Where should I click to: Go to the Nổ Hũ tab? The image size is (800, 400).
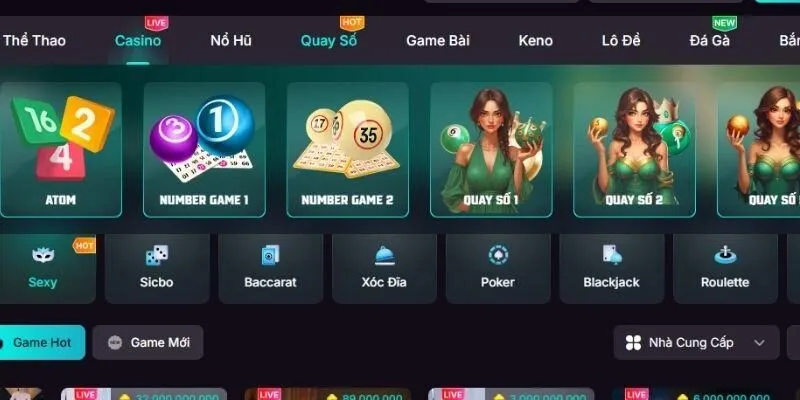[231, 41]
